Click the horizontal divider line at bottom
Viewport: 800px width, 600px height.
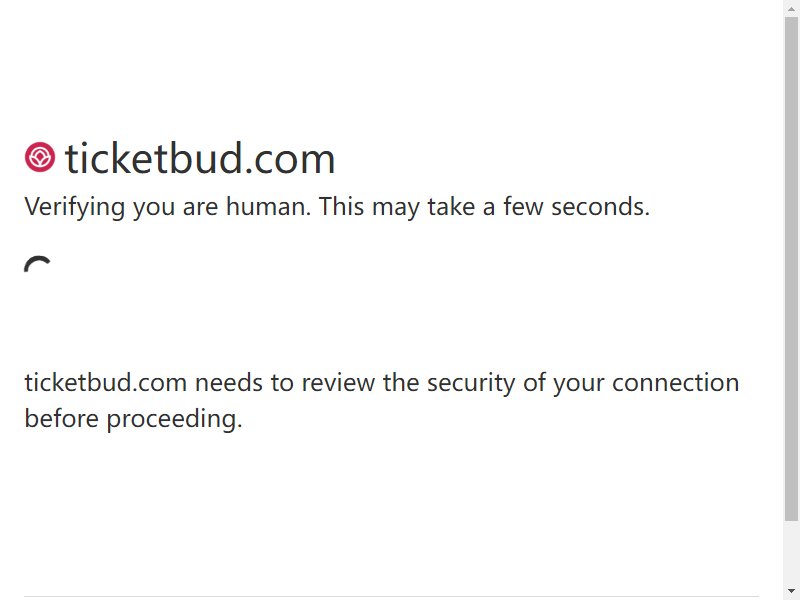tap(391, 596)
